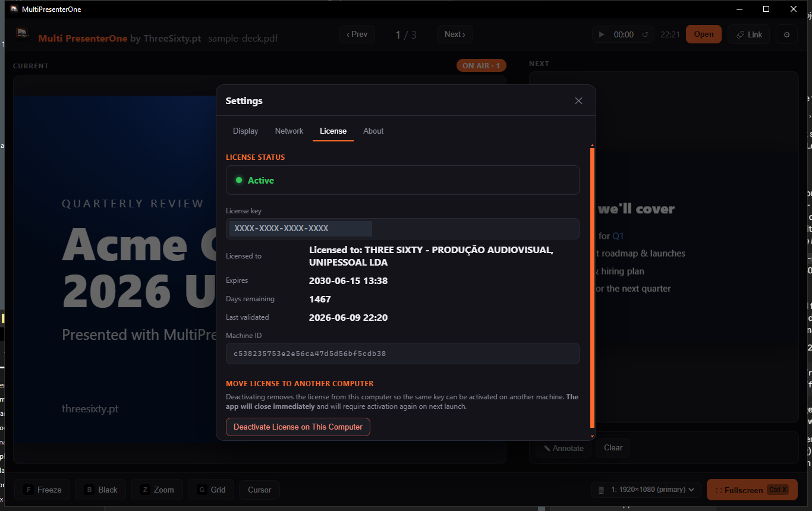Select the License tab
Image resolution: width=812 pixels, height=511 pixels.
coord(333,131)
